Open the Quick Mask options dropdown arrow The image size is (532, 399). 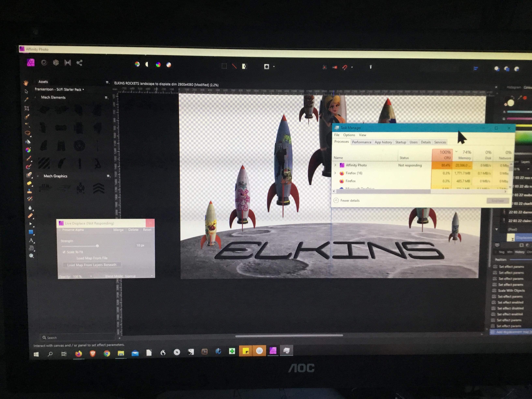coord(274,67)
